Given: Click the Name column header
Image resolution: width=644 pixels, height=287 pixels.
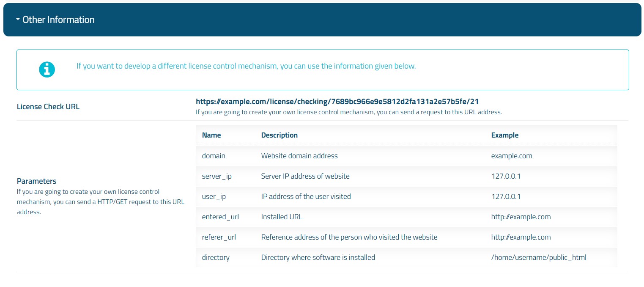Looking at the screenshot, I should [211, 135].
